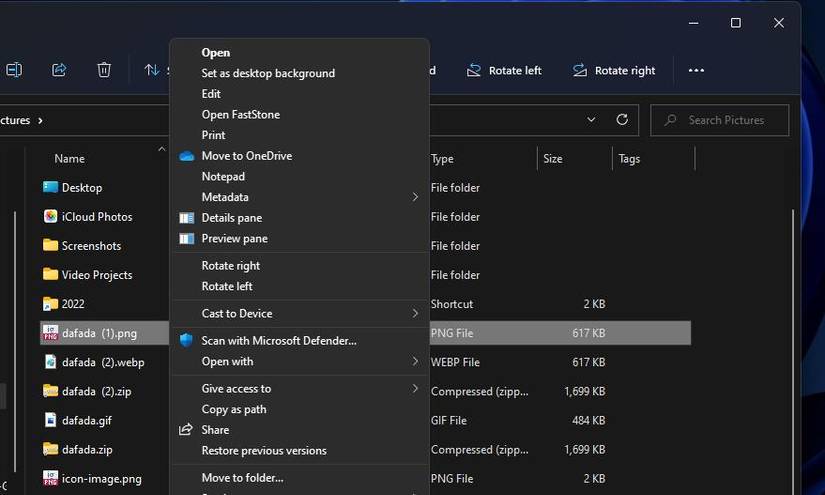The height and width of the screenshot is (495, 825).
Task: Click the dafada (2).zip archive icon
Action: pyautogui.click(x=51, y=391)
